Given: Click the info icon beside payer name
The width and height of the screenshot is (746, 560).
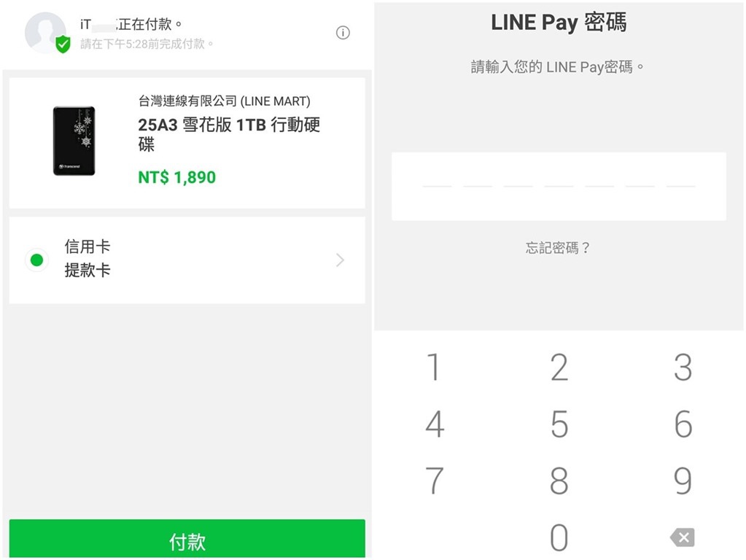Looking at the screenshot, I should click(343, 33).
